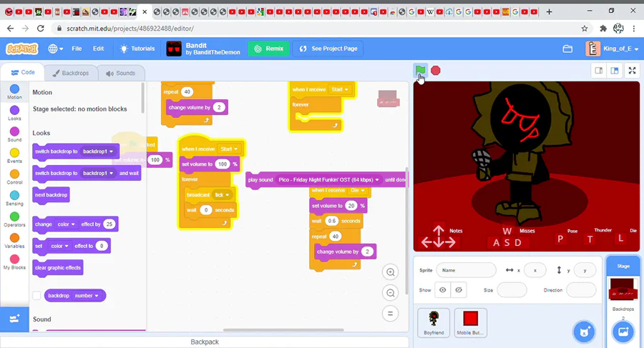644x348 pixels.
Task: Open the Backpack panel
Action: pyautogui.click(x=205, y=342)
